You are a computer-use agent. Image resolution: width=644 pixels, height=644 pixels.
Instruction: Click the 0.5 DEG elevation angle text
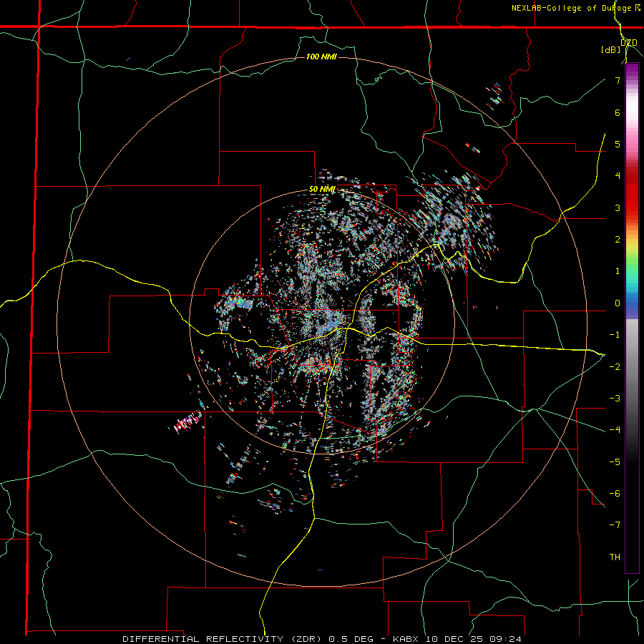[351, 639]
